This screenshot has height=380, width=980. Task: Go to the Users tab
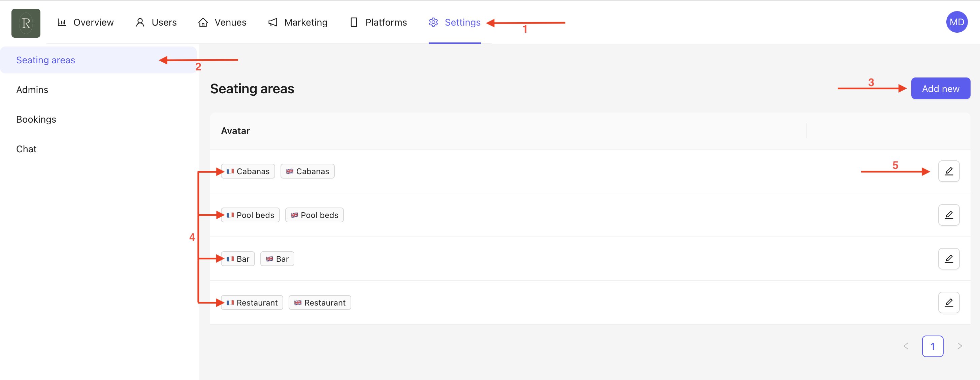tap(156, 23)
